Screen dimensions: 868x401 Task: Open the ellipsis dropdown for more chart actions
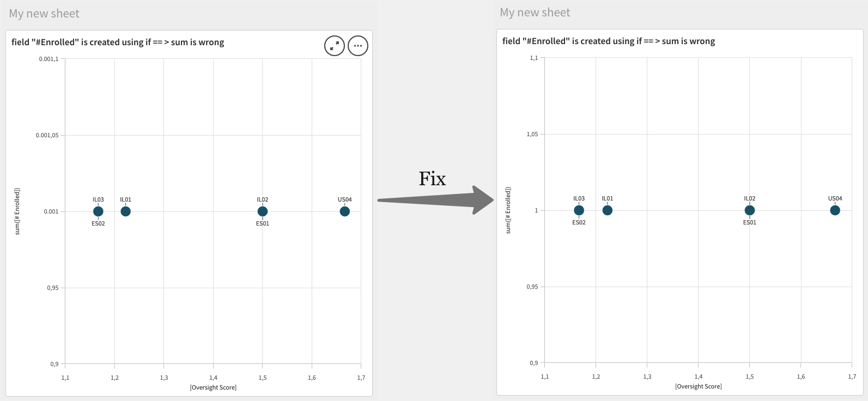click(x=358, y=46)
